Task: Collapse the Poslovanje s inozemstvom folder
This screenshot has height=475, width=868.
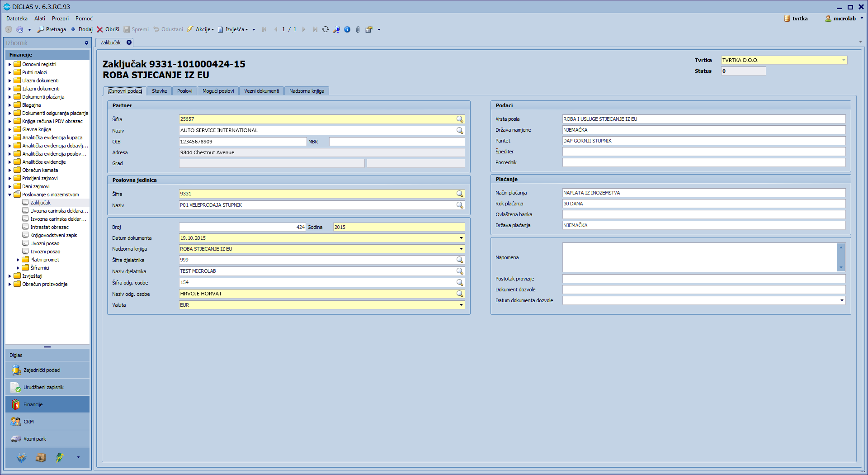Action: point(9,195)
